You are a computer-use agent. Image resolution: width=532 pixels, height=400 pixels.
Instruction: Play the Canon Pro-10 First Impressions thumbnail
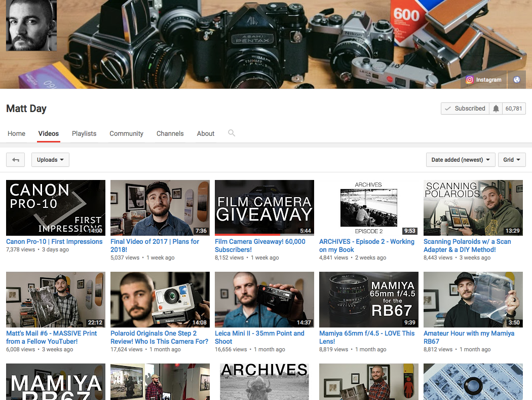(x=56, y=208)
